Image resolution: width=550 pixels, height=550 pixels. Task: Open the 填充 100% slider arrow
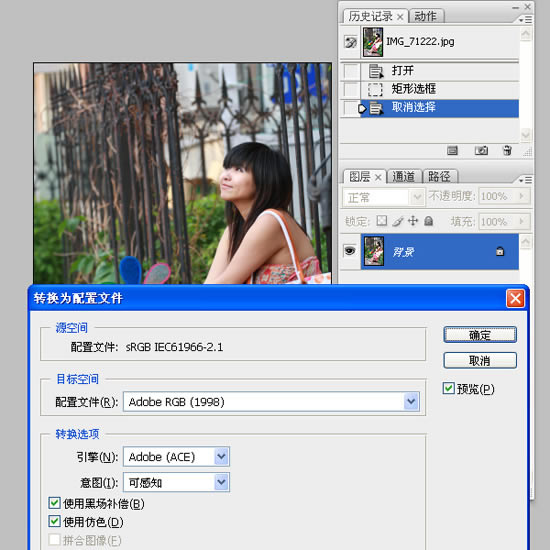click(x=522, y=221)
